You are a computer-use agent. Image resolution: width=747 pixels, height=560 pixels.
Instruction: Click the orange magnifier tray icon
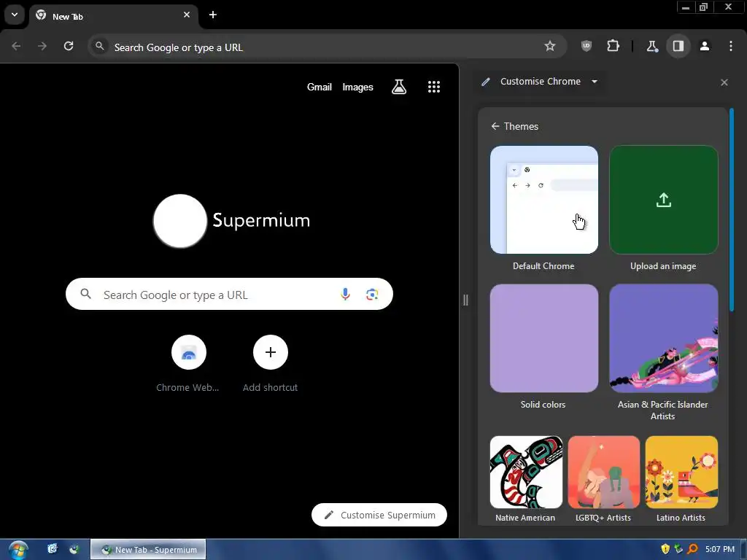693,549
